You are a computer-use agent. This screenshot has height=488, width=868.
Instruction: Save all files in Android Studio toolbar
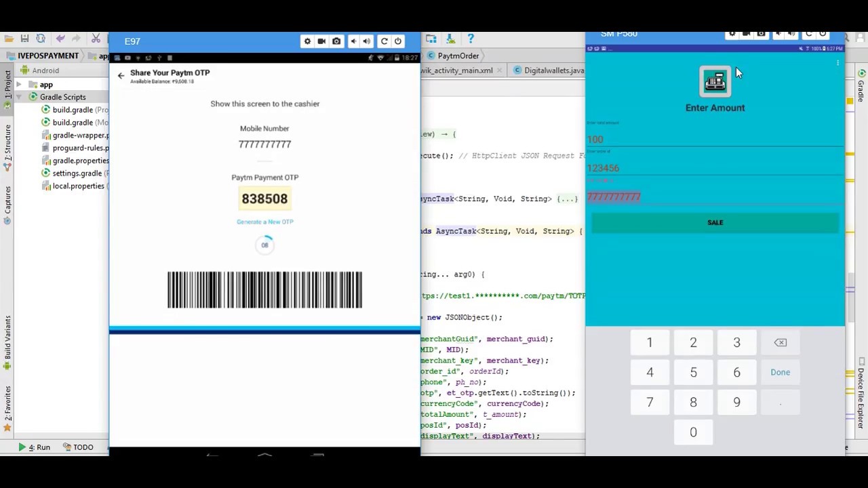pos(24,39)
